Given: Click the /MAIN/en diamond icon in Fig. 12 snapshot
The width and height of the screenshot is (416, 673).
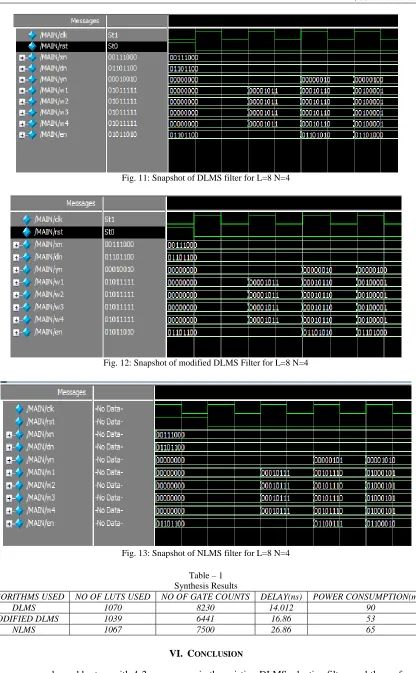Looking at the screenshot, I should coord(27,332).
